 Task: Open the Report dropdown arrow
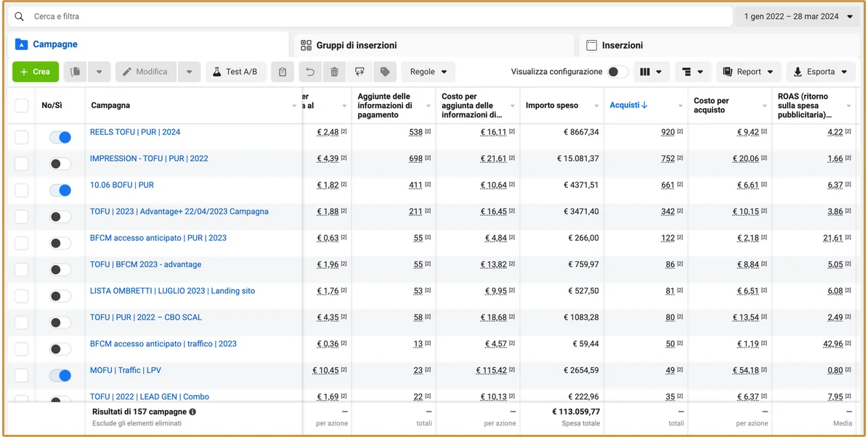click(x=770, y=72)
